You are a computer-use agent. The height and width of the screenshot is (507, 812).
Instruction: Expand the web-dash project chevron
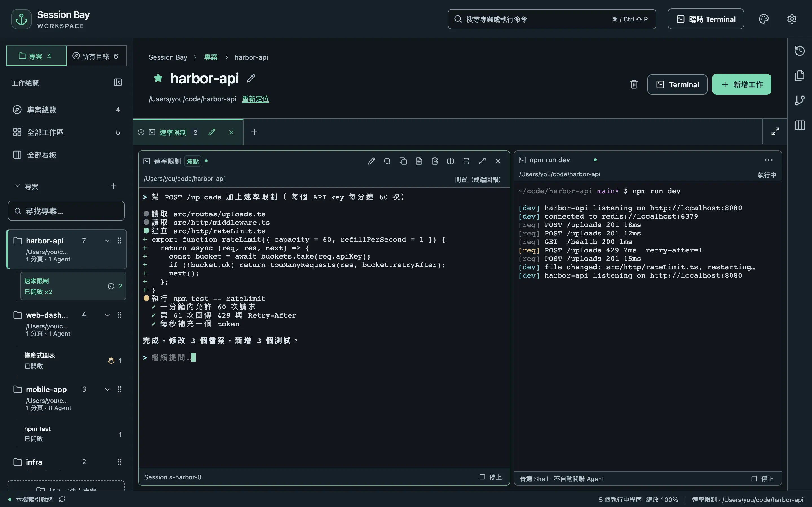point(107,315)
